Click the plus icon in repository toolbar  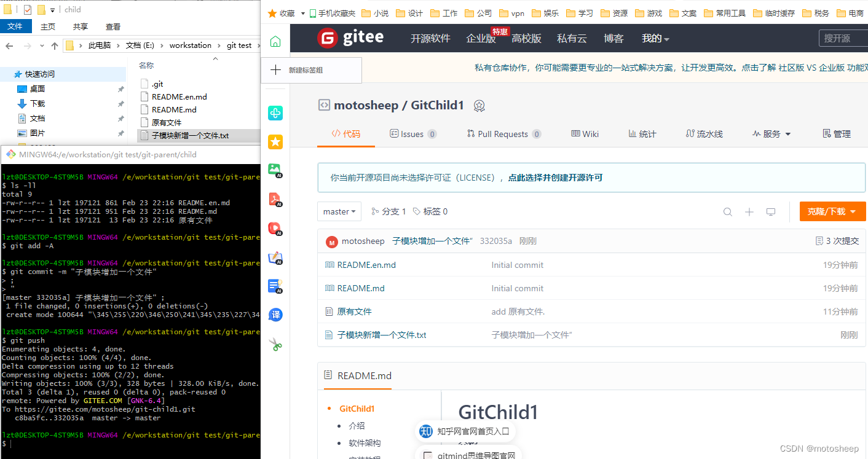[749, 212]
